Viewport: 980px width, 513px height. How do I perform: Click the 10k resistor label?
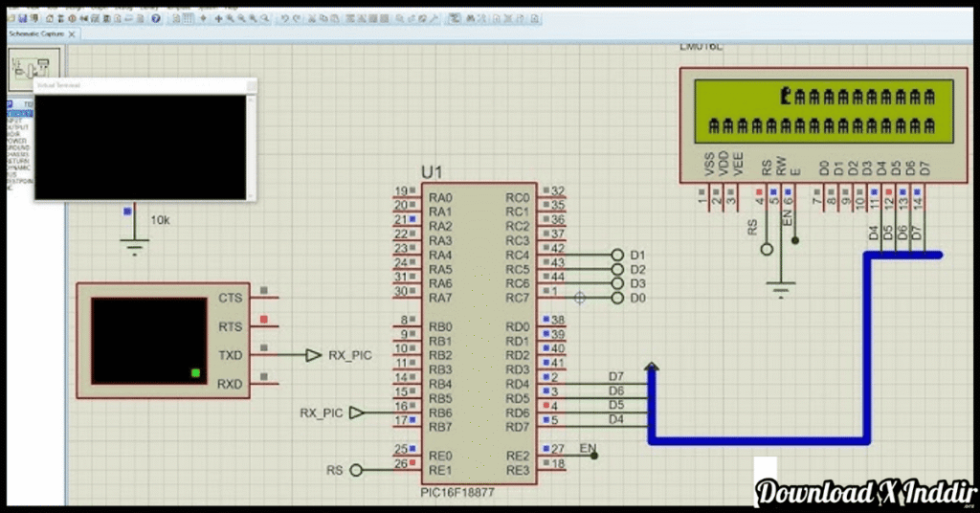pyautogui.click(x=160, y=220)
